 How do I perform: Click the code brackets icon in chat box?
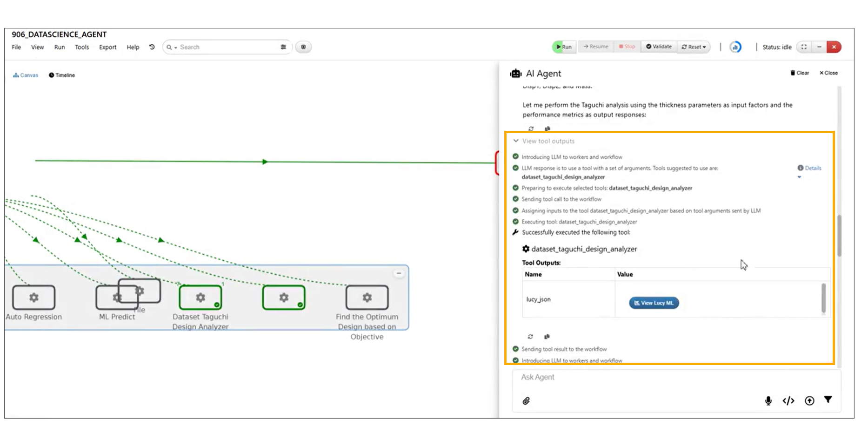click(x=788, y=401)
